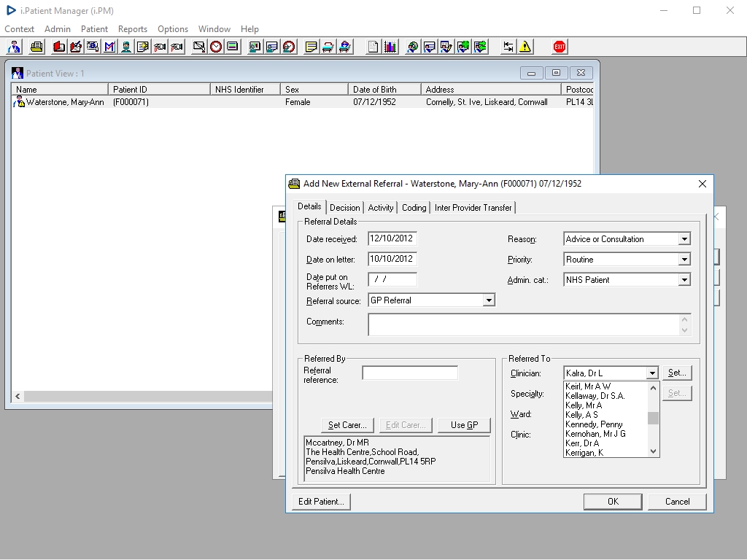Click the envelope with pen toolbar icon
The width and height of the screenshot is (747, 560).
[199, 47]
